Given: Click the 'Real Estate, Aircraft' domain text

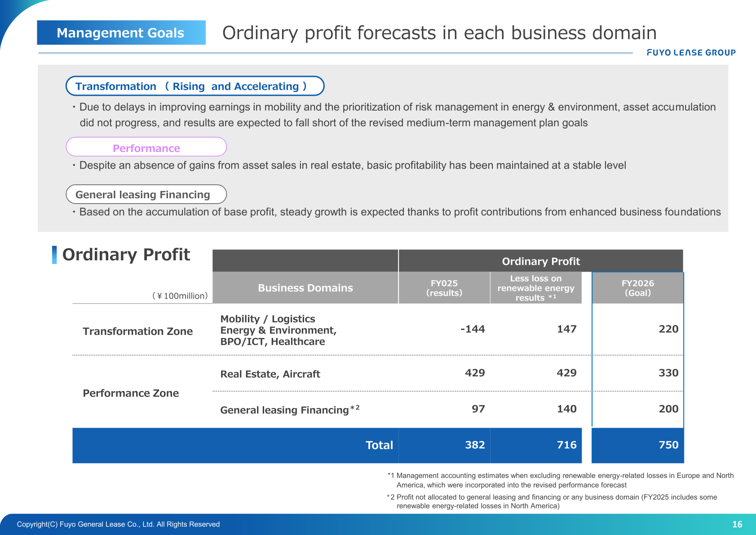Looking at the screenshot, I should pos(270,374).
